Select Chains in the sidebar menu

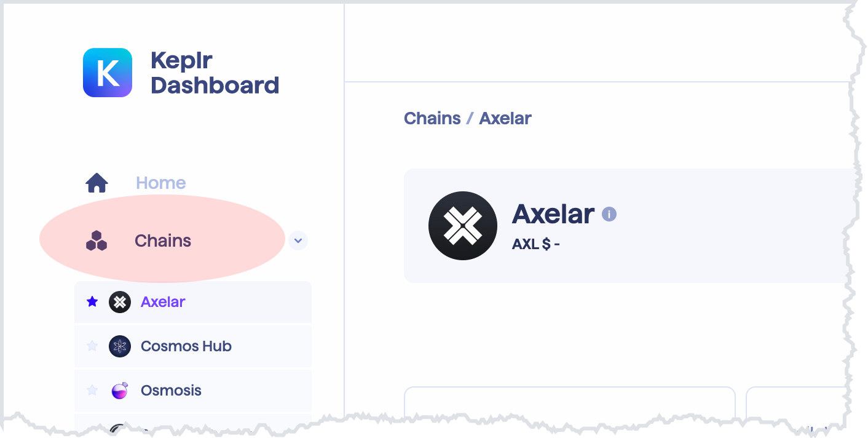(162, 241)
